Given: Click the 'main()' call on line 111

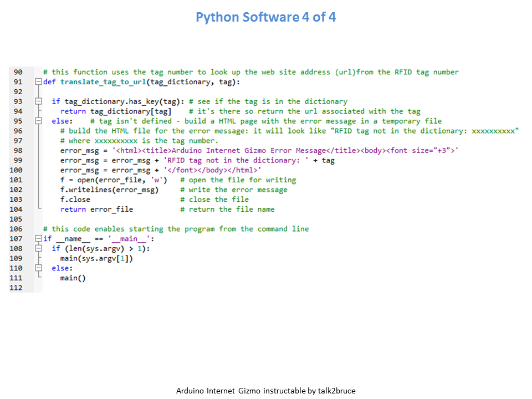Looking at the screenshot, I should tap(73, 278).
